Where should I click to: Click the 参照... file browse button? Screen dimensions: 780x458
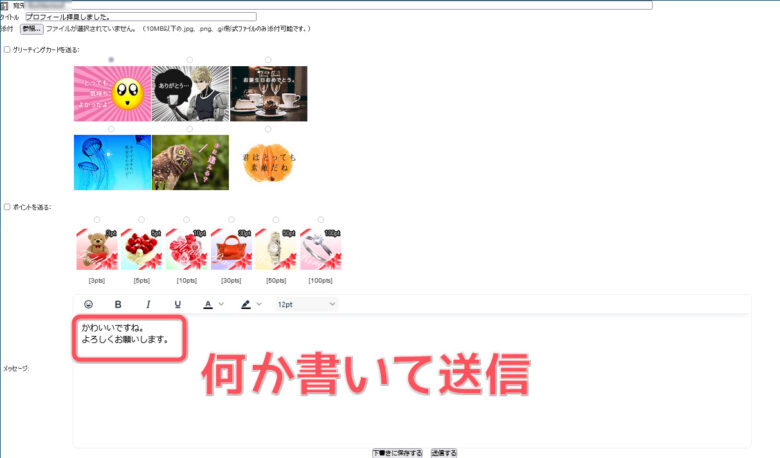pos(32,28)
